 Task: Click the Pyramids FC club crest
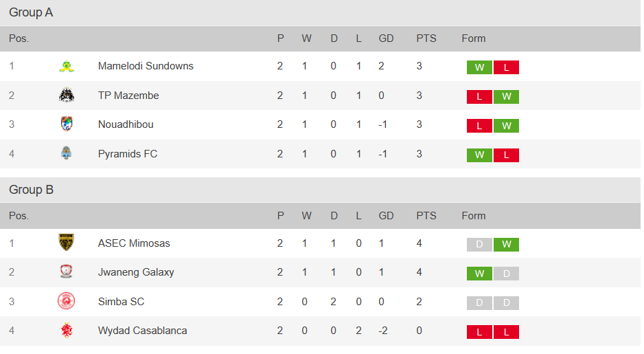(67, 154)
